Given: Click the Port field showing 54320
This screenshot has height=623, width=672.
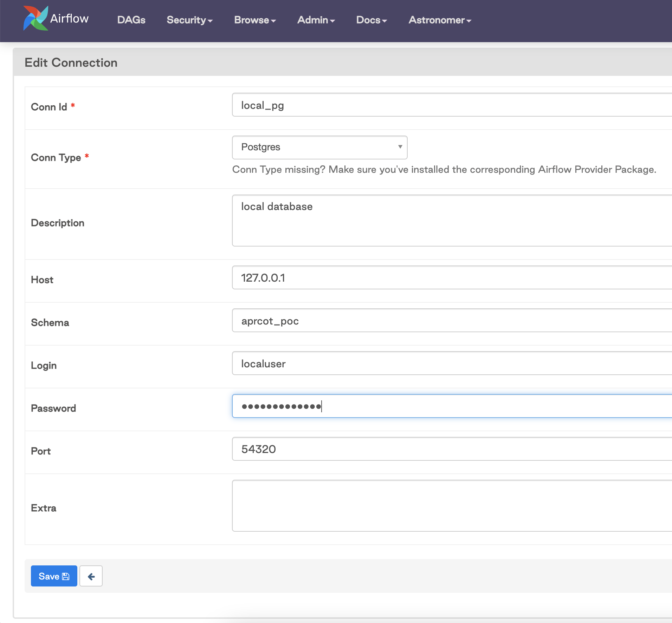Looking at the screenshot, I should [452, 449].
